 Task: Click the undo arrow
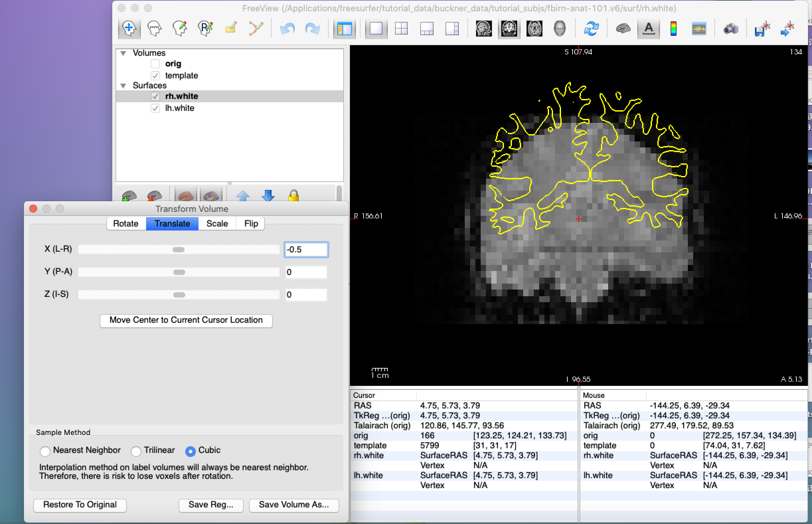(287, 28)
